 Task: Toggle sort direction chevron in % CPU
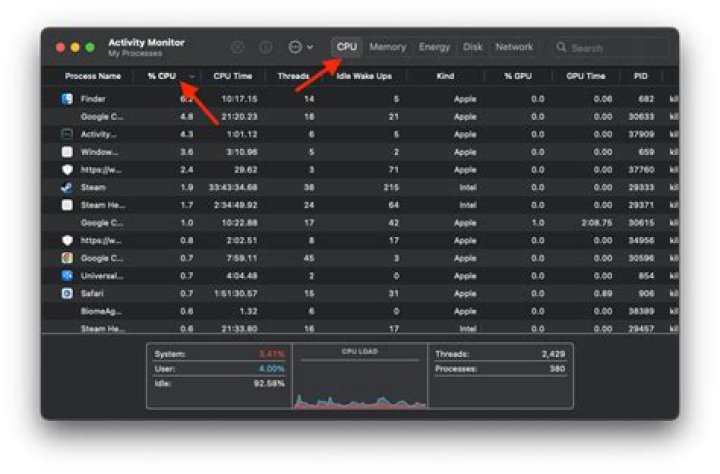(192, 76)
